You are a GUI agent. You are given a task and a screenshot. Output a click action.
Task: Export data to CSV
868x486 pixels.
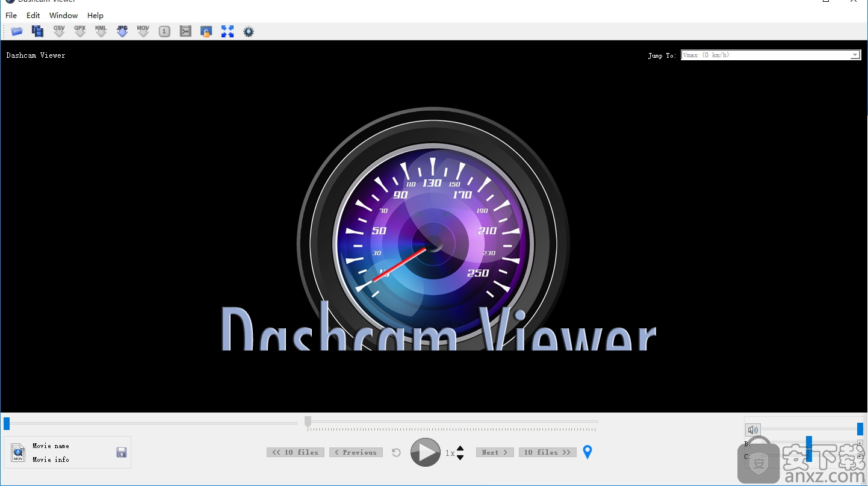click(59, 31)
